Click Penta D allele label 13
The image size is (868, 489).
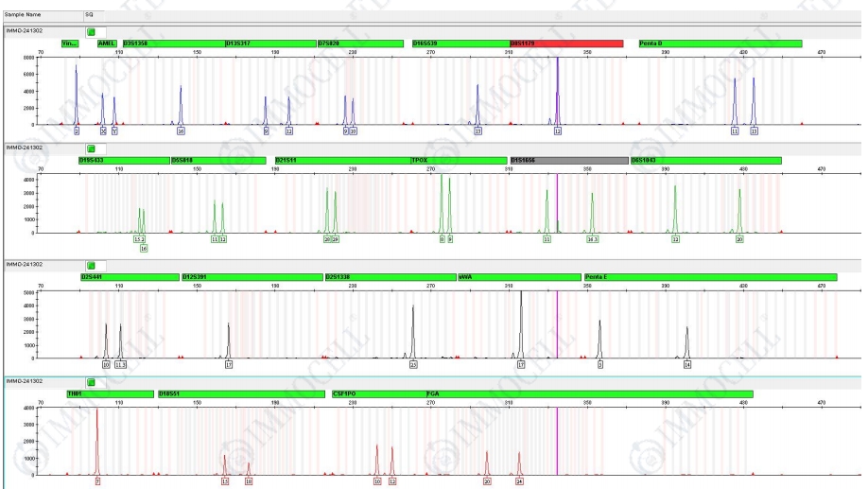(x=754, y=131)
